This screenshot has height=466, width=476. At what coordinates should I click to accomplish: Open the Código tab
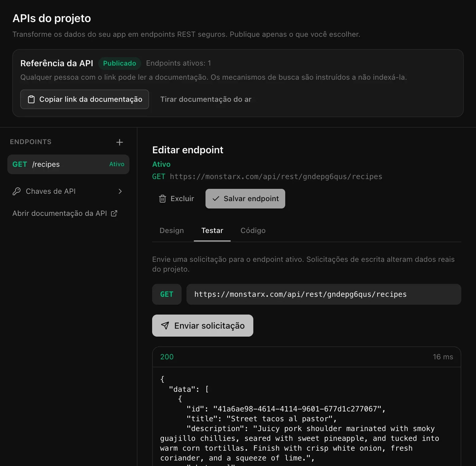[x=253, y=231]
